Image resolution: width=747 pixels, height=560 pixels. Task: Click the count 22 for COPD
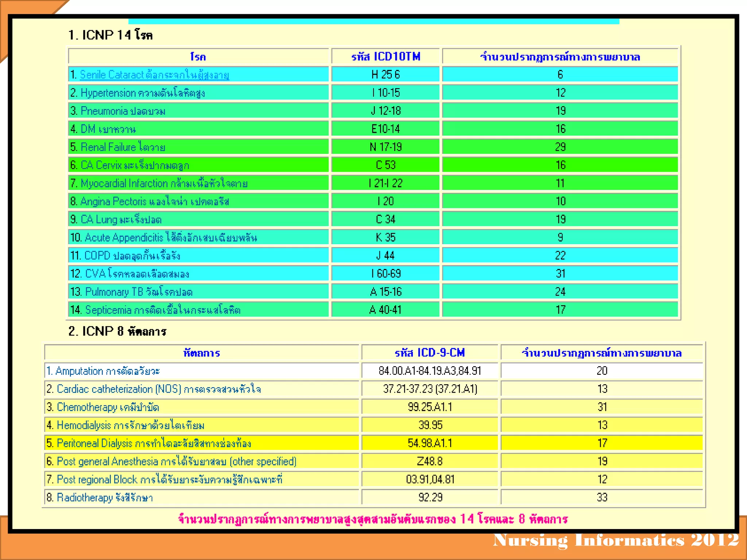[x=560, y=255]
